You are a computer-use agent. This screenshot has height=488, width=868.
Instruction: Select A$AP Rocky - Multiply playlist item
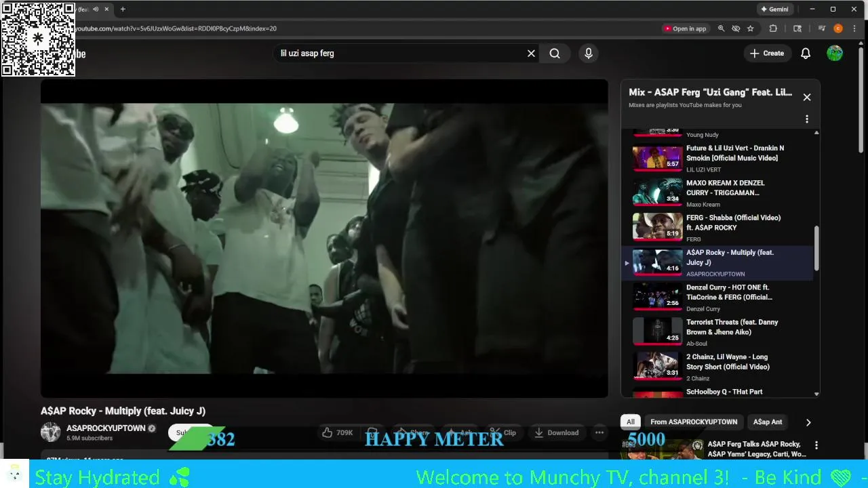[x=719, y=262]
